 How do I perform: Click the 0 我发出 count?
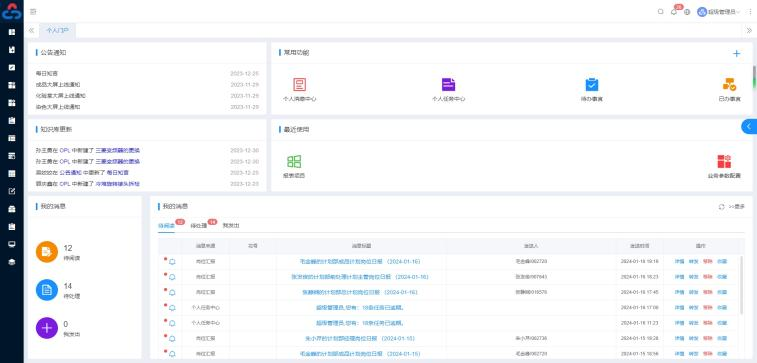point(66,324)
